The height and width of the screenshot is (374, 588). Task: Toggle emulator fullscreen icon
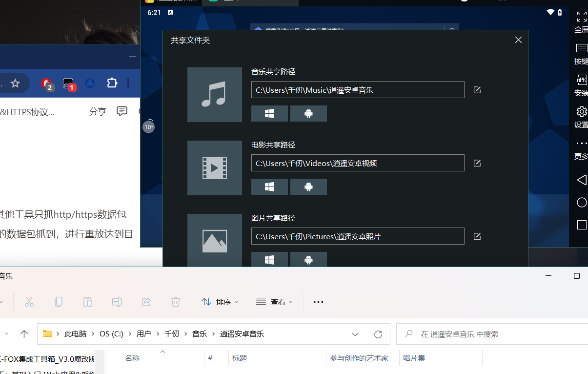tap(582, 17)
